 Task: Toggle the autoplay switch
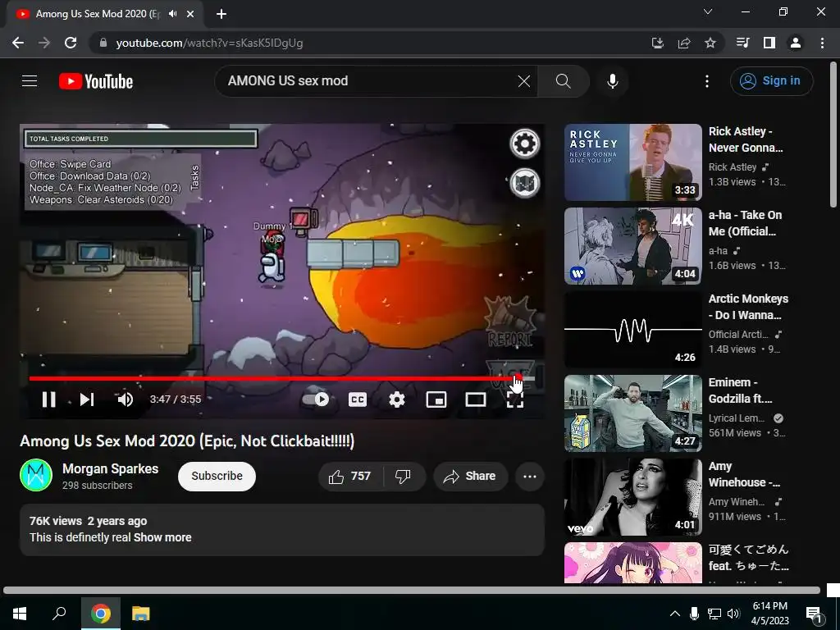(316, 399)
